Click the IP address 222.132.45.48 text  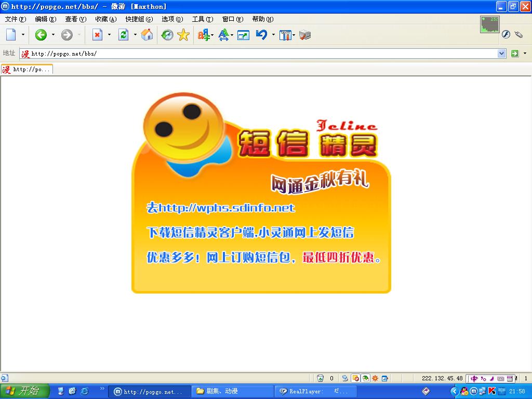(442, 378)
